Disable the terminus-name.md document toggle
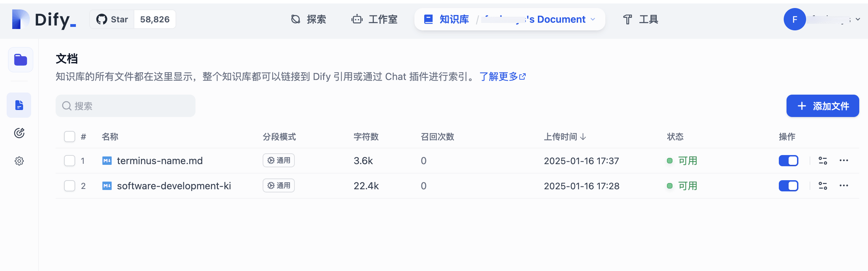The image size is (868, 271). coord(788,161)
